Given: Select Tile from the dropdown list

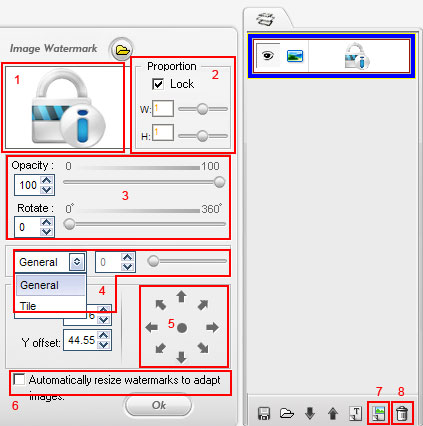Looking at the screenshot, I should [x=28, y=306].
